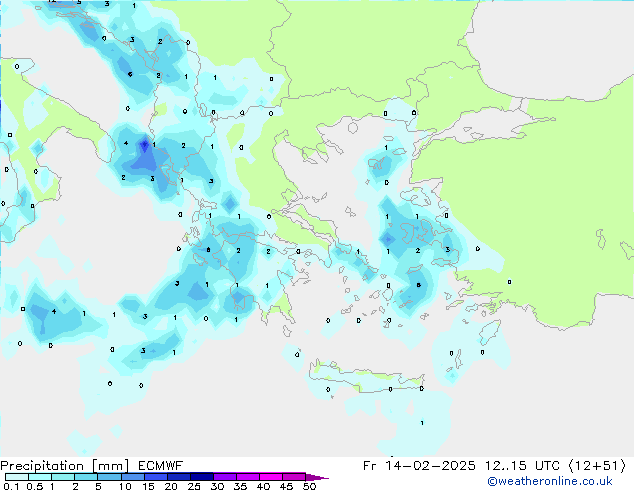Click the '0.5' legend scale label
The image size is (634, 490).
pos(35,486)
